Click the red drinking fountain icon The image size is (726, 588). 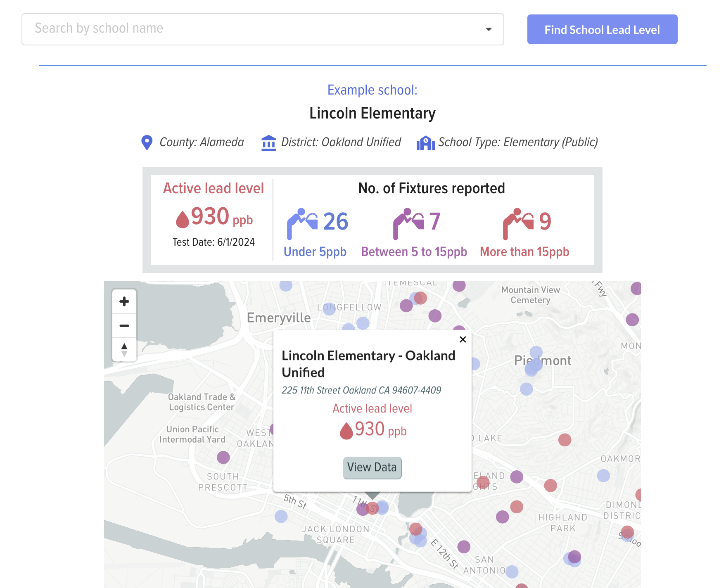[518, 223]
